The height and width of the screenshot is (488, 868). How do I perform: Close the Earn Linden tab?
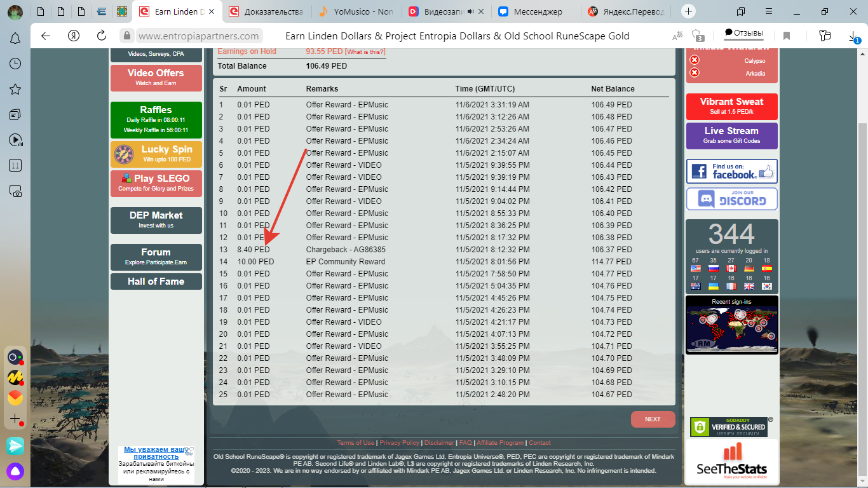pos(212,11)
